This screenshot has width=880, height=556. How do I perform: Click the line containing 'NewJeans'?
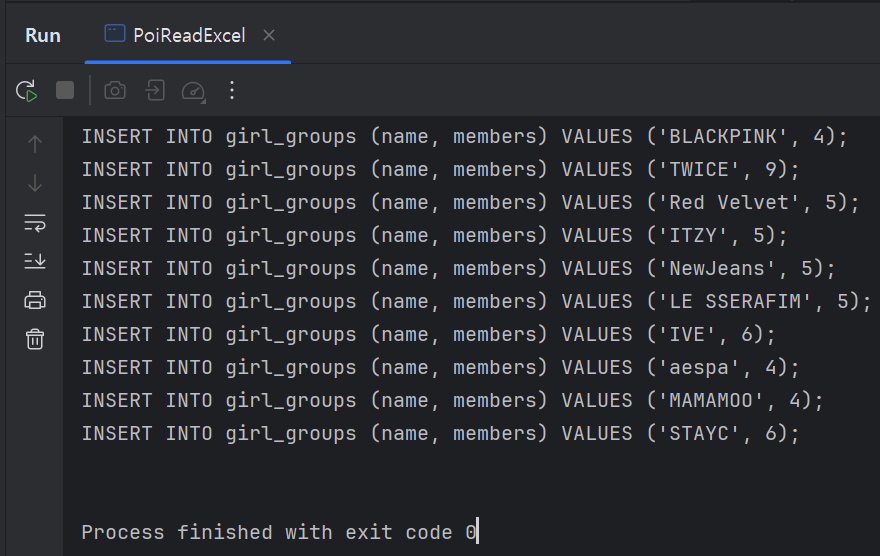459,269
